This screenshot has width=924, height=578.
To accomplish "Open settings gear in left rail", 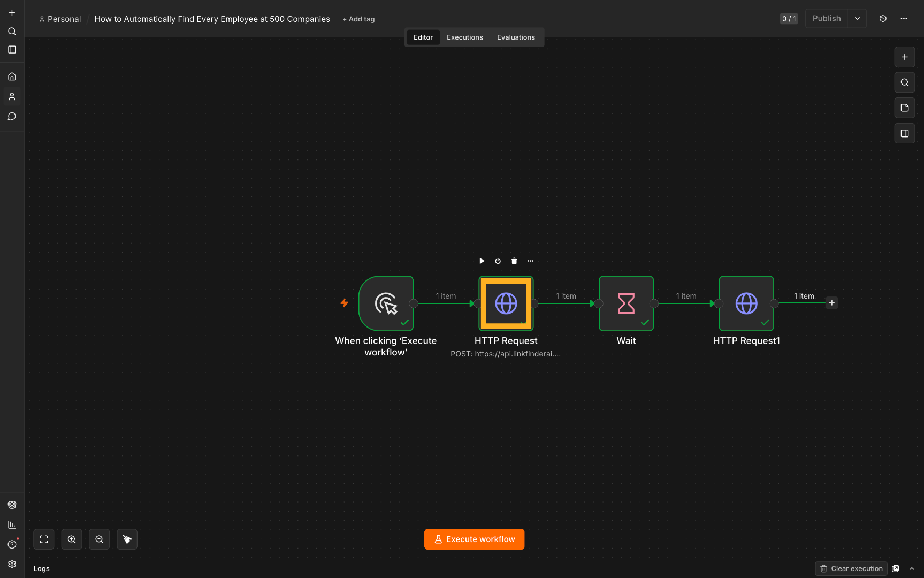I will click(x=12, y=564).
